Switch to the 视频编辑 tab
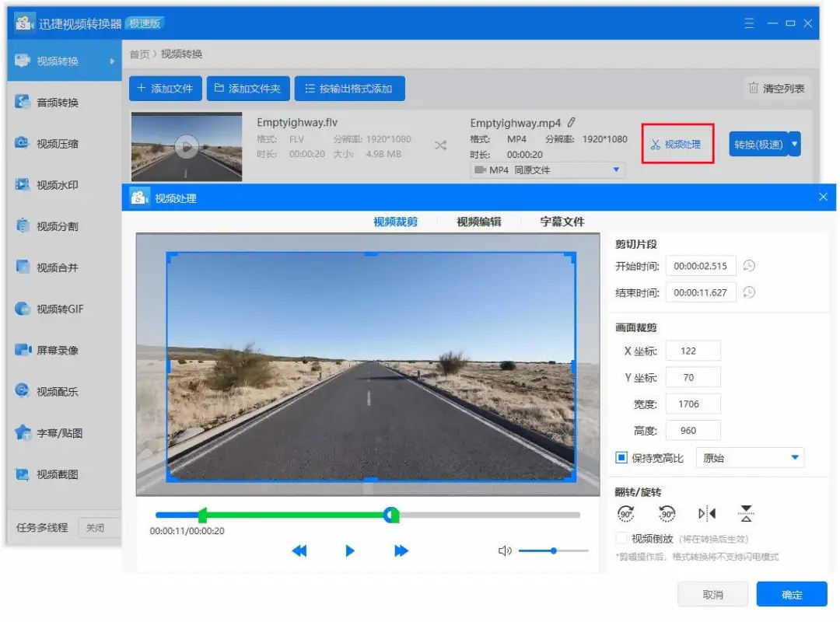This screenshot has width=840, height=622. pos(478,222)
